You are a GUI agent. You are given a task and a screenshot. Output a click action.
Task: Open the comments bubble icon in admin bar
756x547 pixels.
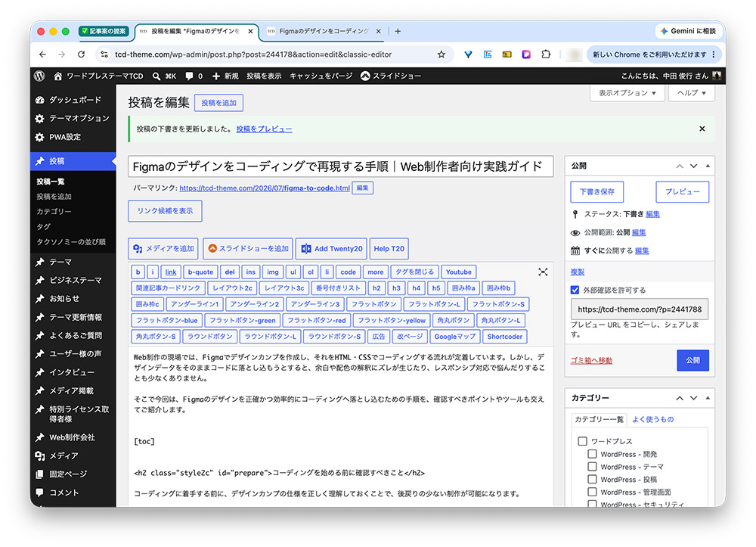[x=189, y=76]
